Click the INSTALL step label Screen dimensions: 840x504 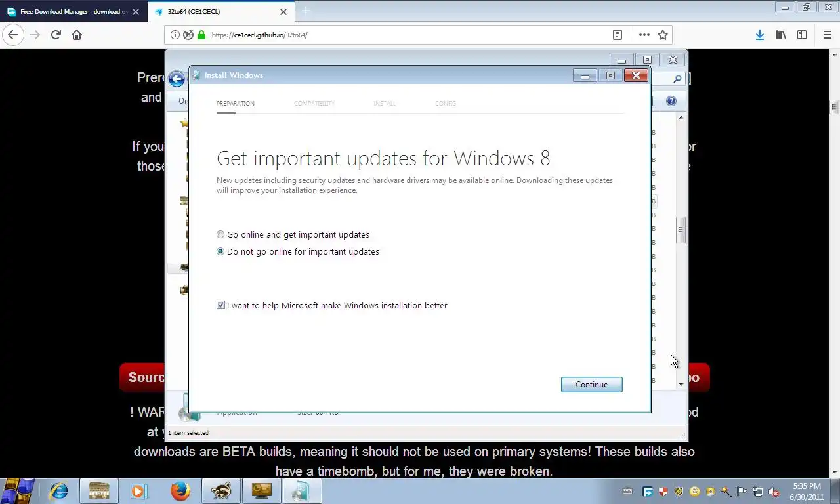coord(385,104)
